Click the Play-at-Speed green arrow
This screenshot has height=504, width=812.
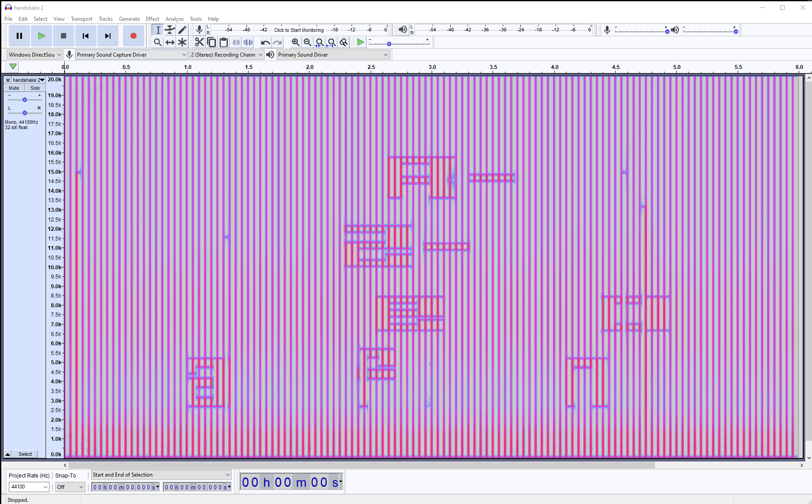pos(360,42)
